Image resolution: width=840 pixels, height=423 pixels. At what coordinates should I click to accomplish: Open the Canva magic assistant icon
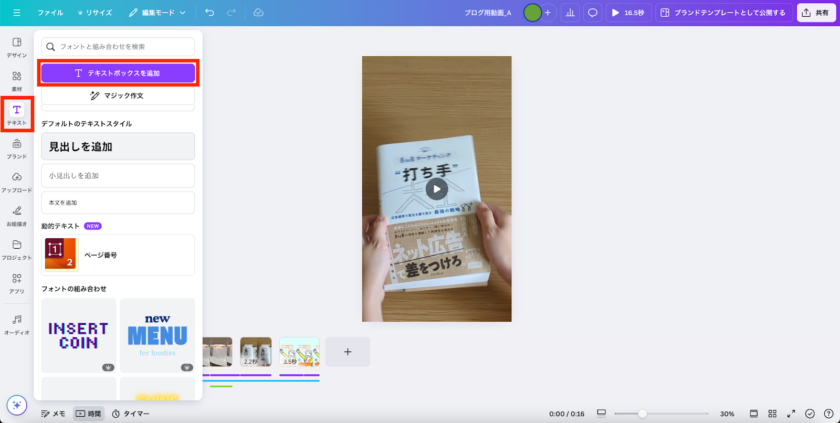(16, 405)
